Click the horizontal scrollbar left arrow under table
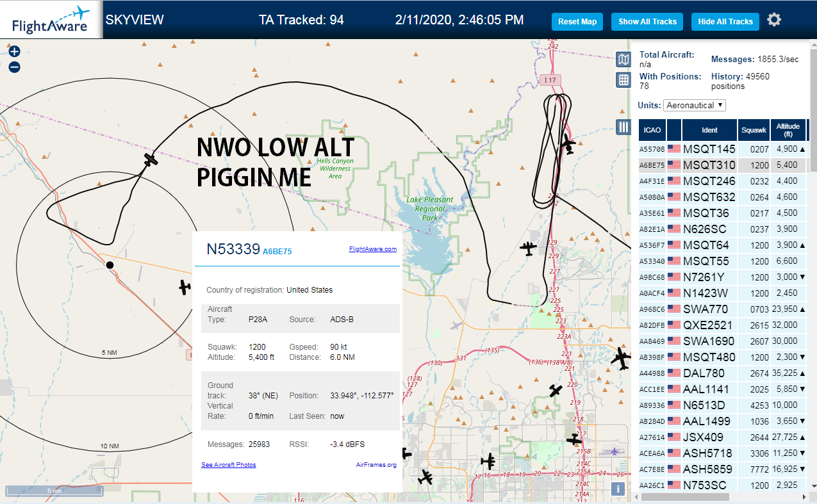The width and height of the screenshot is (817, 504). 636,496
